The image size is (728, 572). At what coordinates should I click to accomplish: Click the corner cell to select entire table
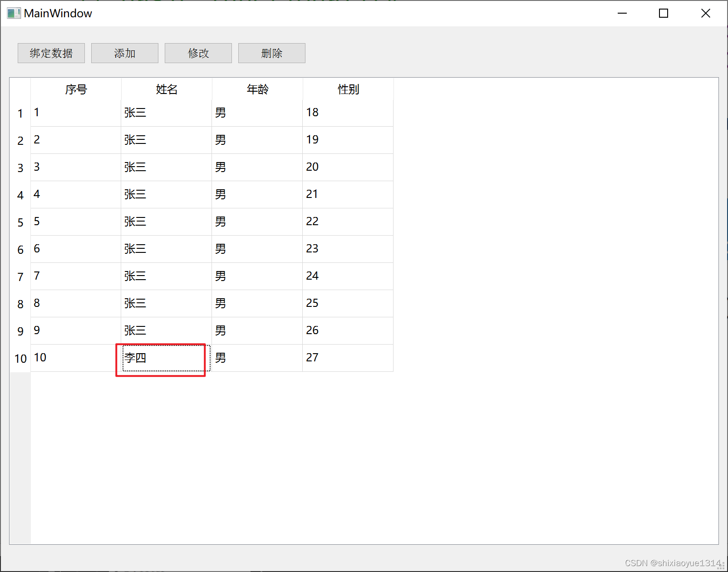pyautogui.click(x=20, y=89)
